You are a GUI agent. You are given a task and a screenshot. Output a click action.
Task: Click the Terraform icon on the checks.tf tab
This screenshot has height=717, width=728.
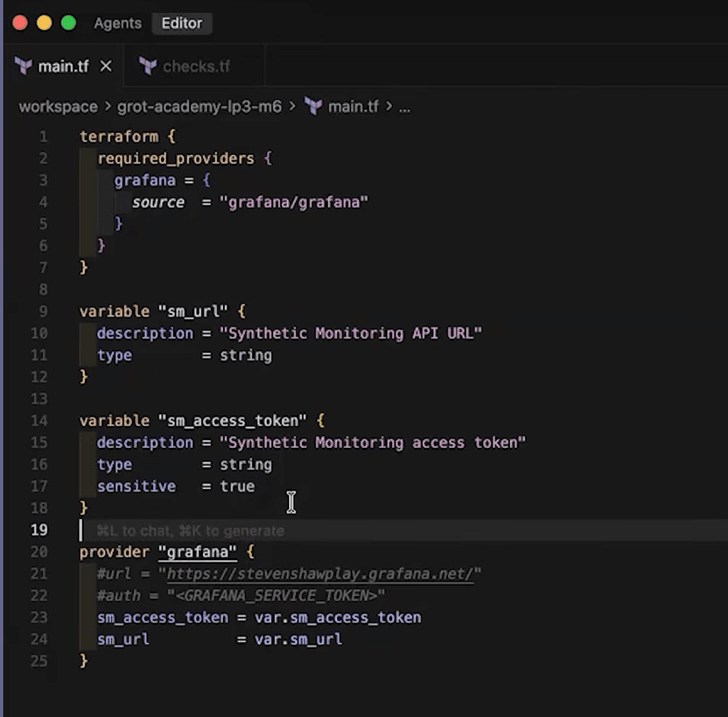[x=147, y=67]
